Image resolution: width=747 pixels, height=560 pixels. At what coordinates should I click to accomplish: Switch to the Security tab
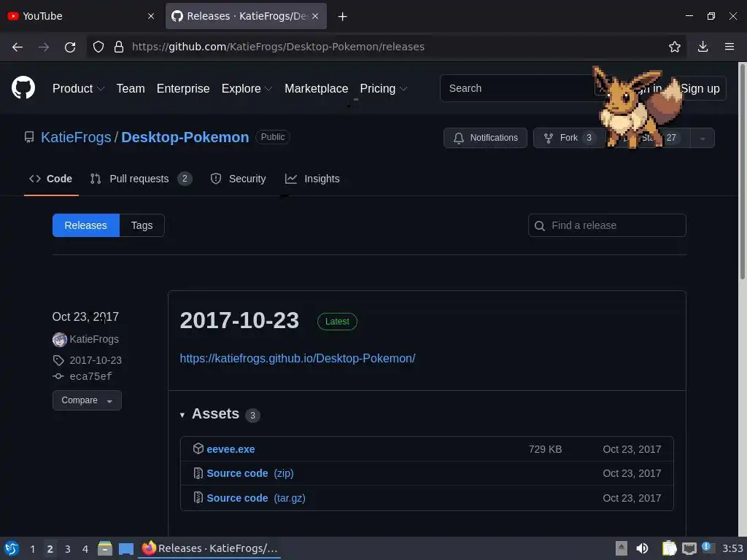click(239, 179)
